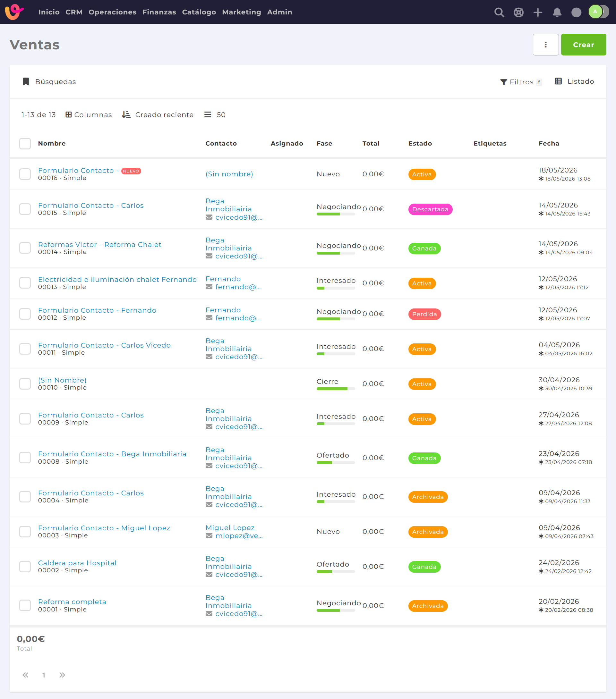
Task: Go to previous page arrows
Action: 25,675
